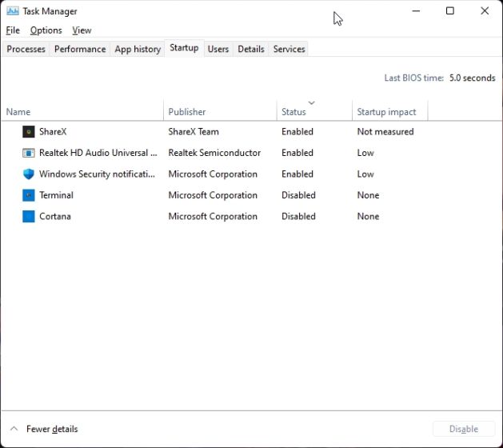The image size is (503, 448).
Task: Select the Realtek HD Audio Universal entry
Action: pyautogui.click(x=98, y=153)
